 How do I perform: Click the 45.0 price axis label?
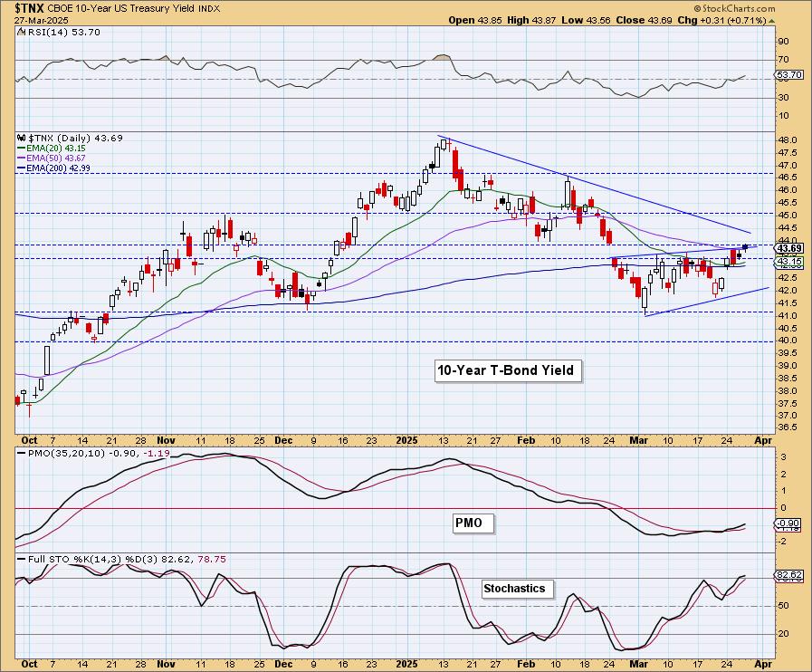pyautogui.click(x=788, y=216)
